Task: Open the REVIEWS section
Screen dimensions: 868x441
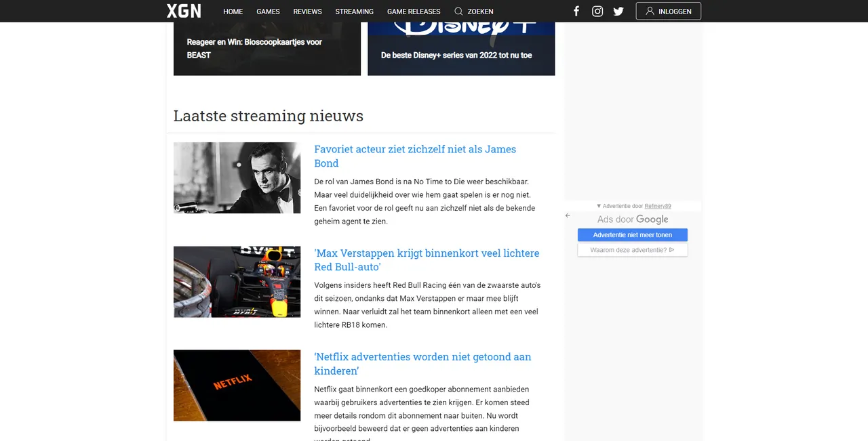Action: tap(307, 12)
